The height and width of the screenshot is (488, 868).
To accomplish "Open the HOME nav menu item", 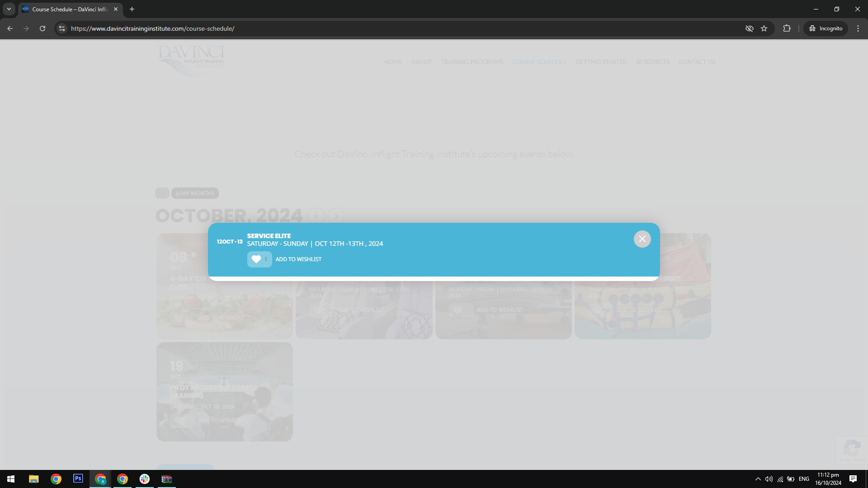I will pos(393,62).
